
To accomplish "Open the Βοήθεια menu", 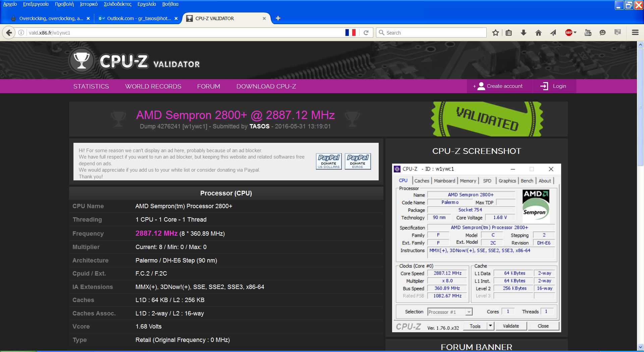I will coord(170,4).
